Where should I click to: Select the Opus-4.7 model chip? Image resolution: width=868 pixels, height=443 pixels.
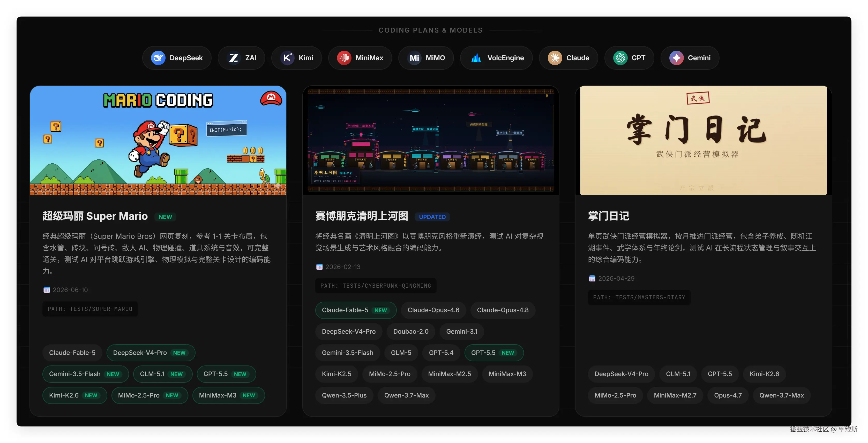(728, 395)
